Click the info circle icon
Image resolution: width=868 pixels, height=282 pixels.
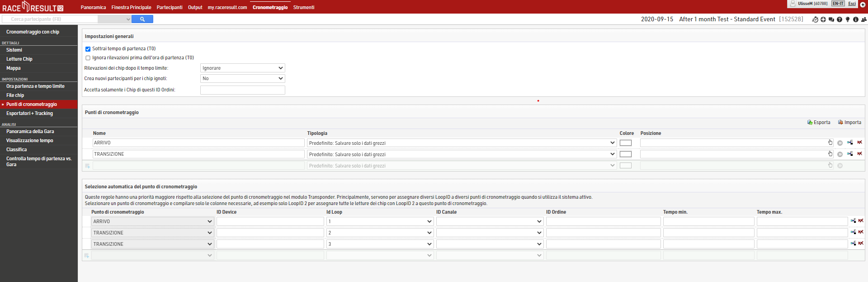pos(856,19)
